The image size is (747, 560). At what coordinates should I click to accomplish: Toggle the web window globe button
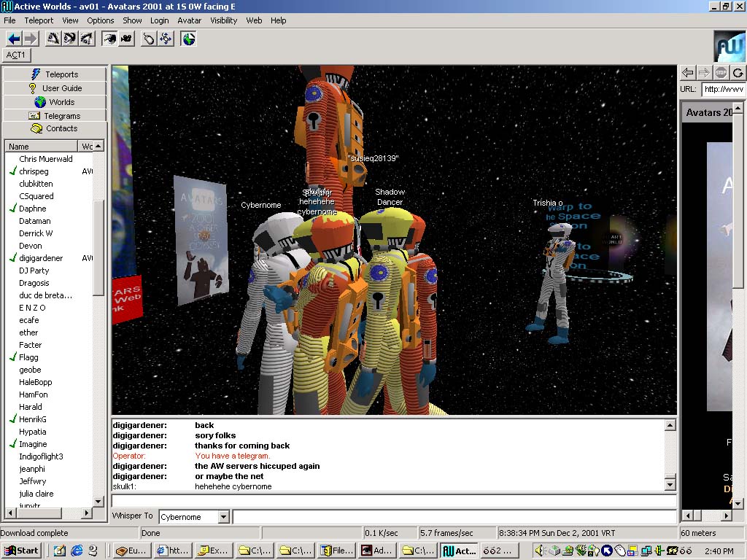[x=189, y=39]
